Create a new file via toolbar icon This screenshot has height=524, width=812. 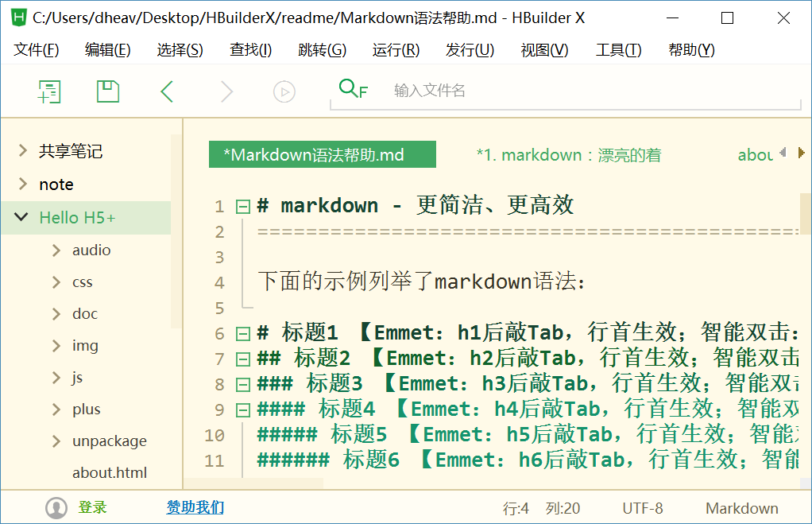49,91
